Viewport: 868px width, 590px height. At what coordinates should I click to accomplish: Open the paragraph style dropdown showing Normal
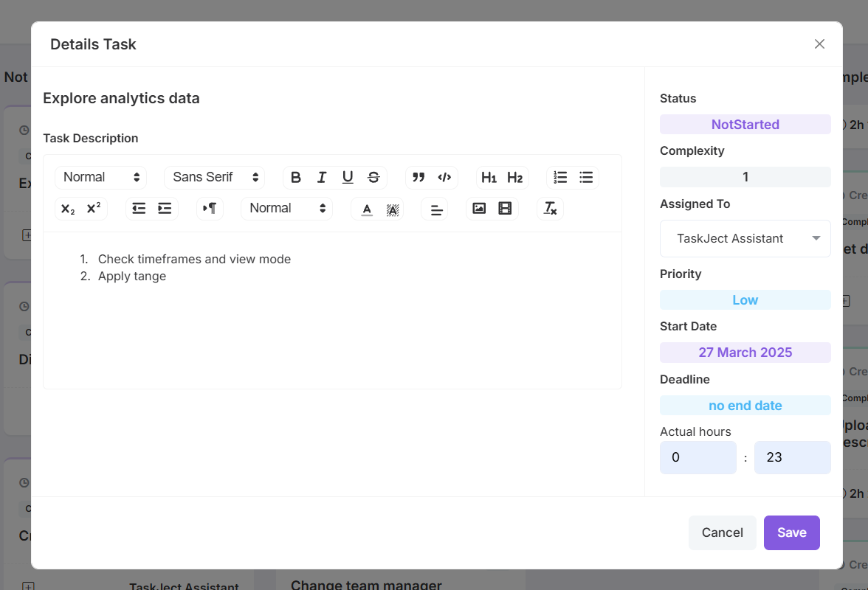click(x=100, y=177)
